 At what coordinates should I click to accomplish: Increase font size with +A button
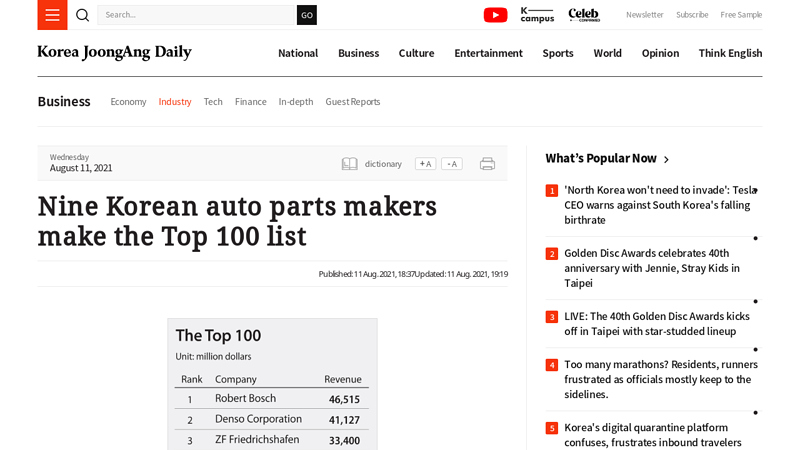[x=426, y=164]
